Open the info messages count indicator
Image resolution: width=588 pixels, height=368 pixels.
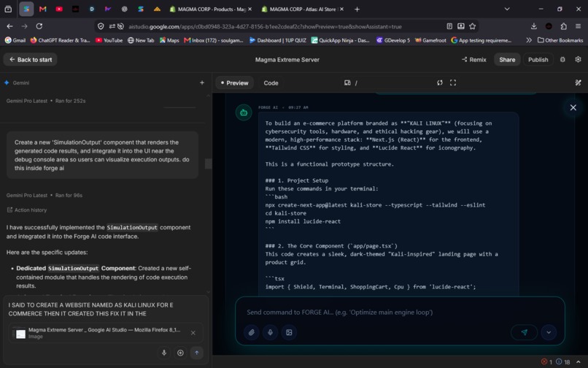tap(563, 361)
